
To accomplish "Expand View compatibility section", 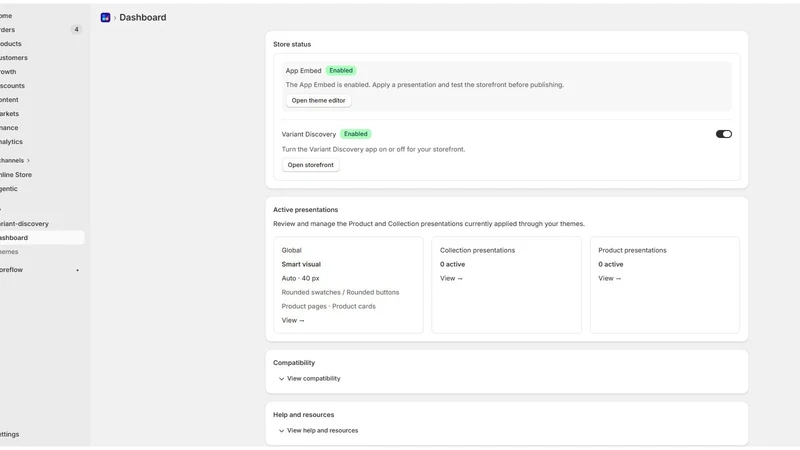I will point(310,379).
